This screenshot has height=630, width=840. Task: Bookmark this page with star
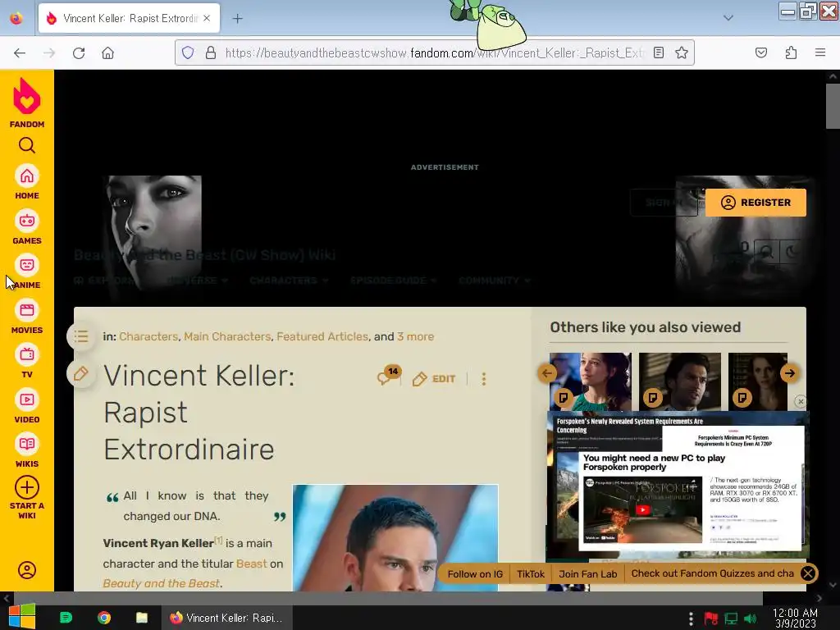(682, 52)
